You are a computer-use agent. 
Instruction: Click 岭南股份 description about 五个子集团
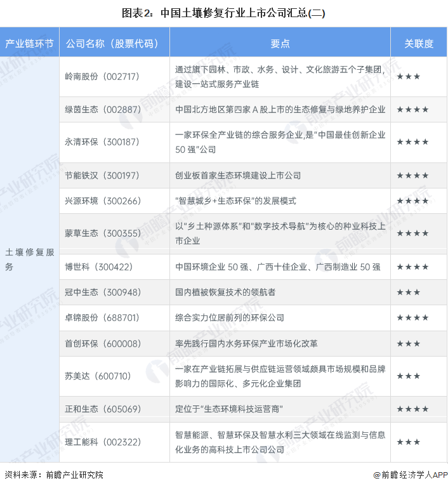point(280,77)
